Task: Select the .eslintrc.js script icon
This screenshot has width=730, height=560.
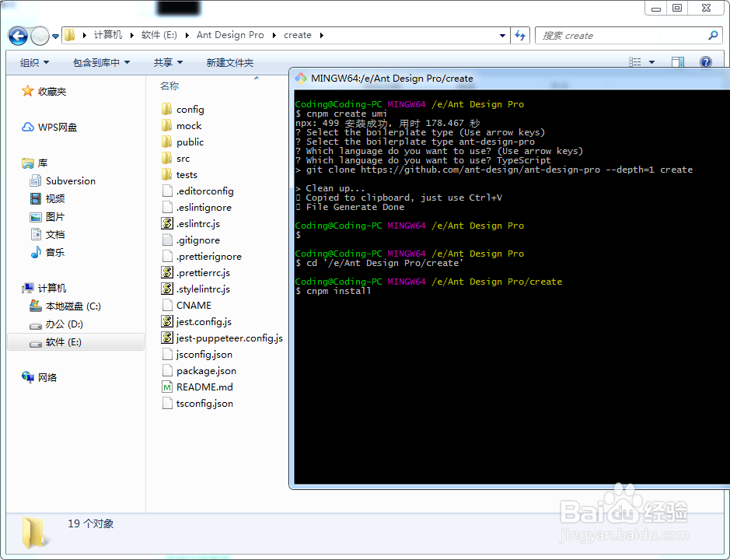Action: [167, 224]
